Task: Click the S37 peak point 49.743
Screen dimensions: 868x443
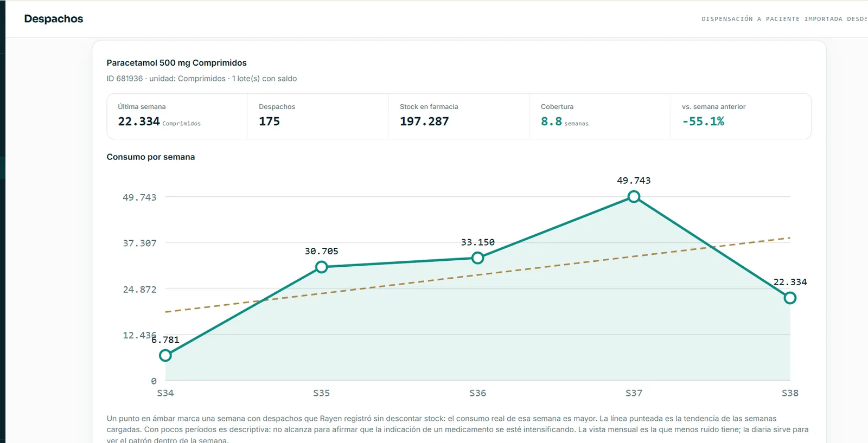Action: click(634, 196)
